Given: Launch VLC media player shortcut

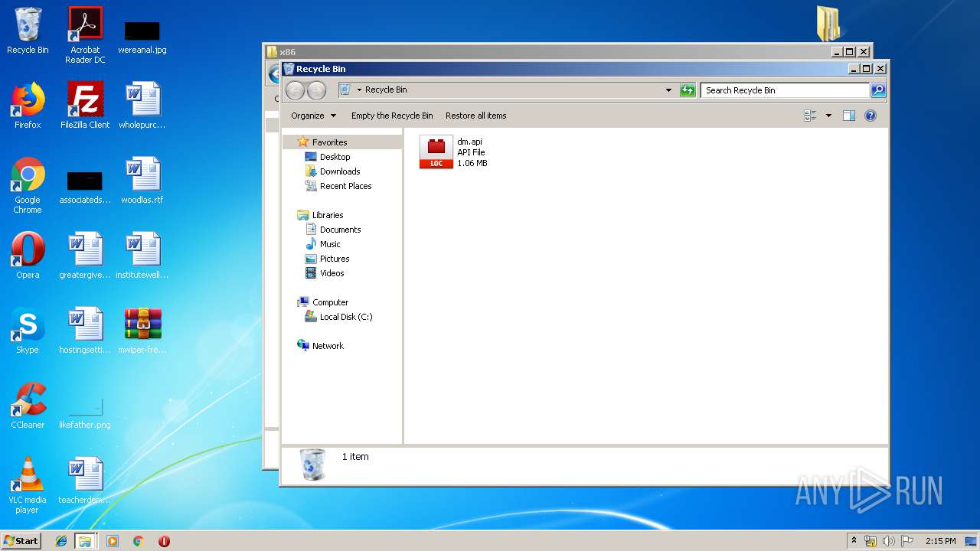Looking at the screenshot, I should click(x=28, y=485).
